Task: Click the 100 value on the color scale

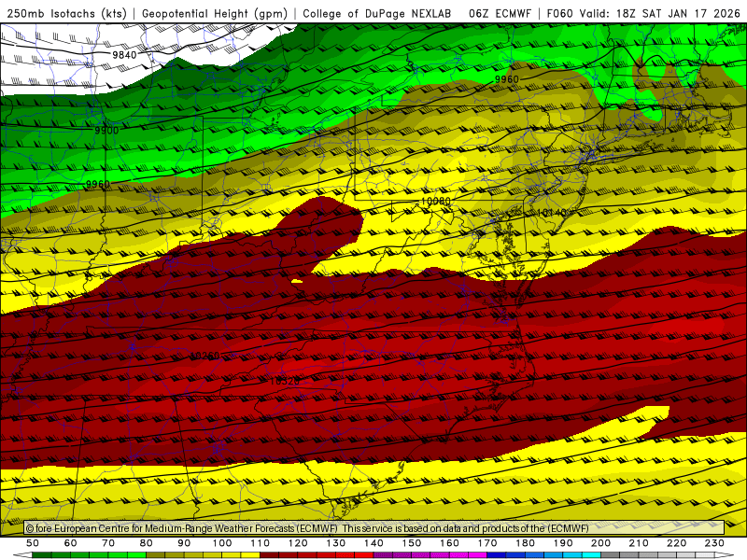Action: tap(222, 543)
